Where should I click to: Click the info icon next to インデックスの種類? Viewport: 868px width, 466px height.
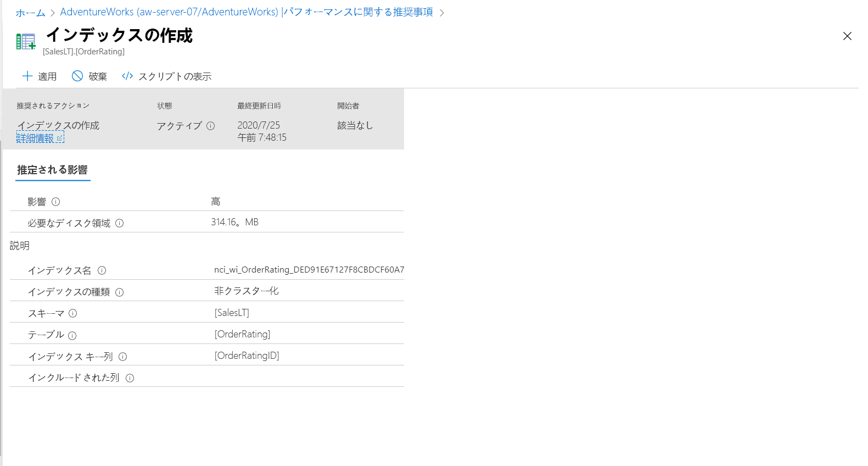[x=120, y=292]
